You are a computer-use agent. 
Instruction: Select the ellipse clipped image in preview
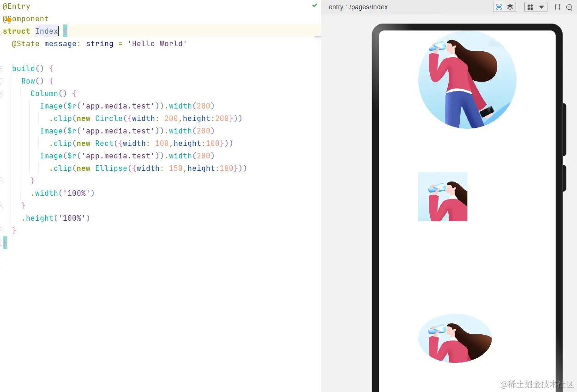coord(455,338)
